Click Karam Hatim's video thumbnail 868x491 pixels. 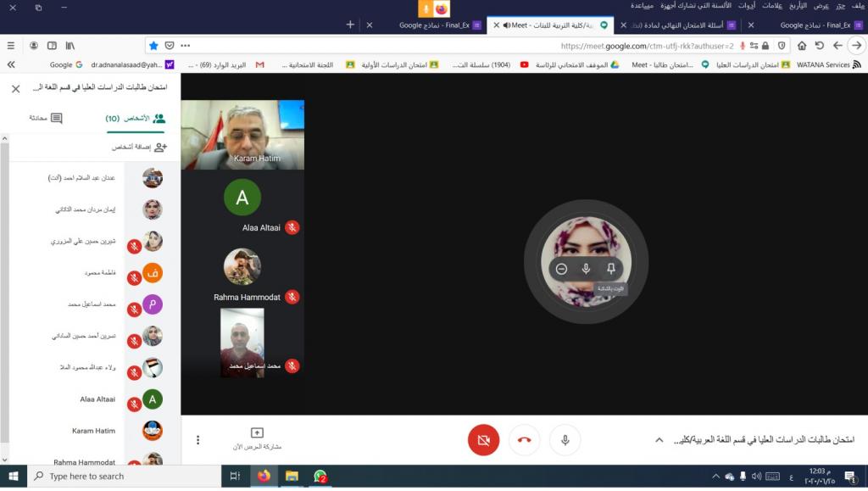(x=242, y=134)
